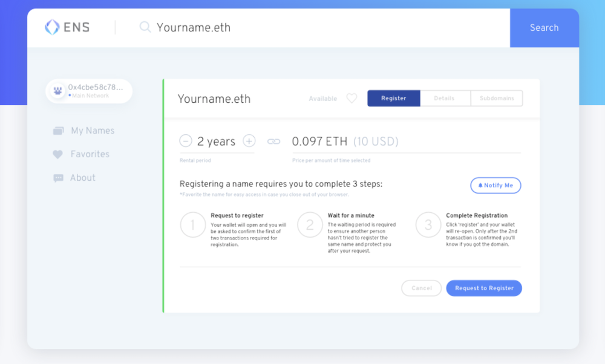Click the ENS logo icon

pos(52,27)
